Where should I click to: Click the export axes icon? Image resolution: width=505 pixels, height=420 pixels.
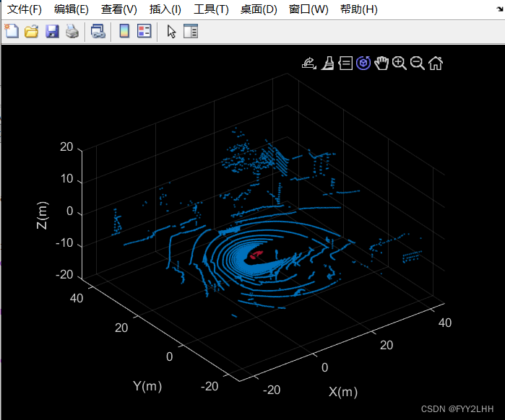click(x=309, y=63)
